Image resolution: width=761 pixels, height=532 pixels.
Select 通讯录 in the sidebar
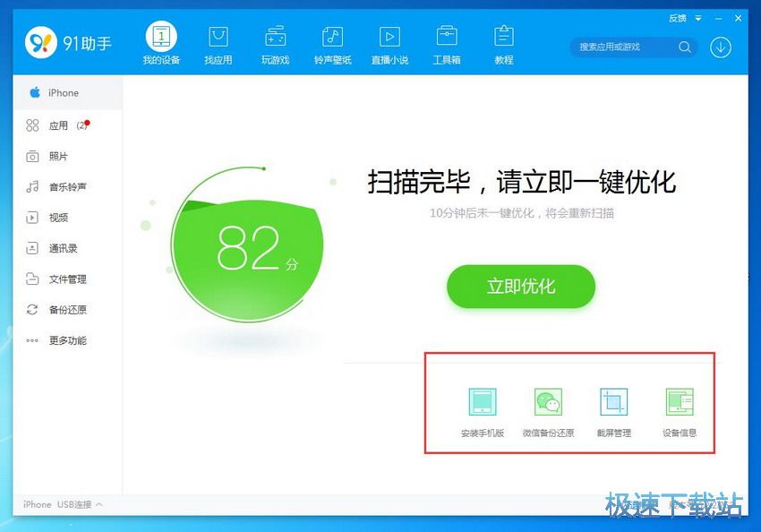[x=67, y=248]
